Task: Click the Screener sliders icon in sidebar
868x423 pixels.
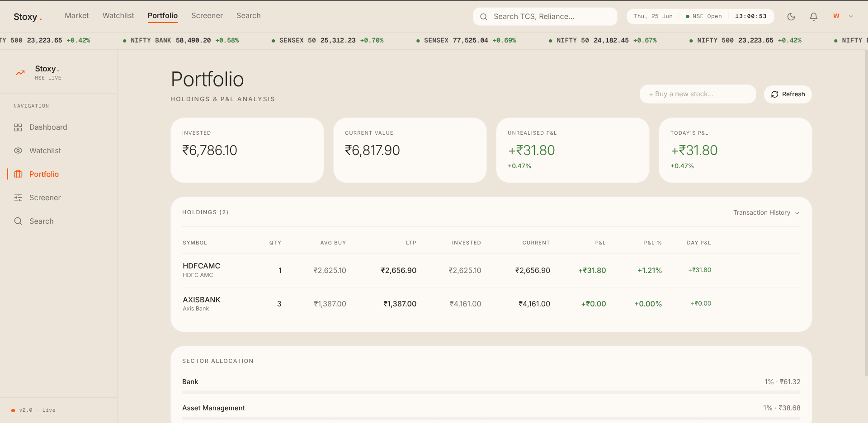Action: (x=18, y=198)
